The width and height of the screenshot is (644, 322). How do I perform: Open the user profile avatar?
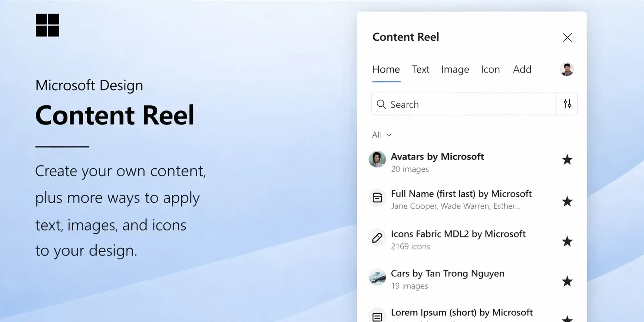click(x=567, y=69)
